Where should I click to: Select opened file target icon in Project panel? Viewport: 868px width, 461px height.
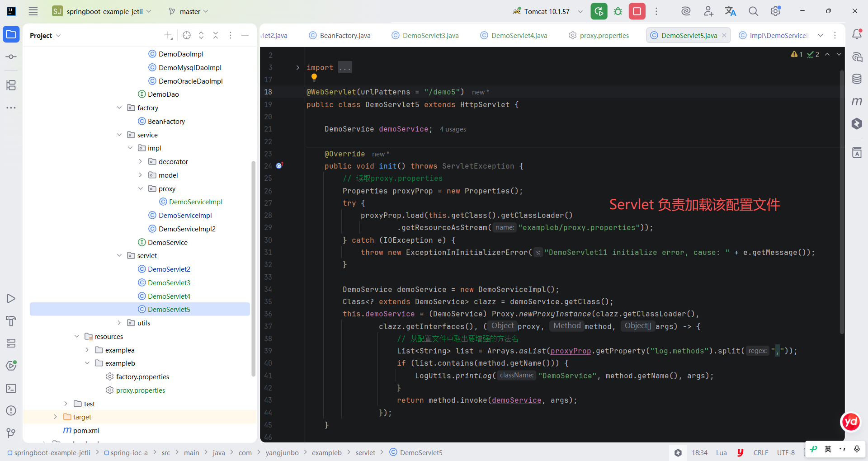click(187, 35)
